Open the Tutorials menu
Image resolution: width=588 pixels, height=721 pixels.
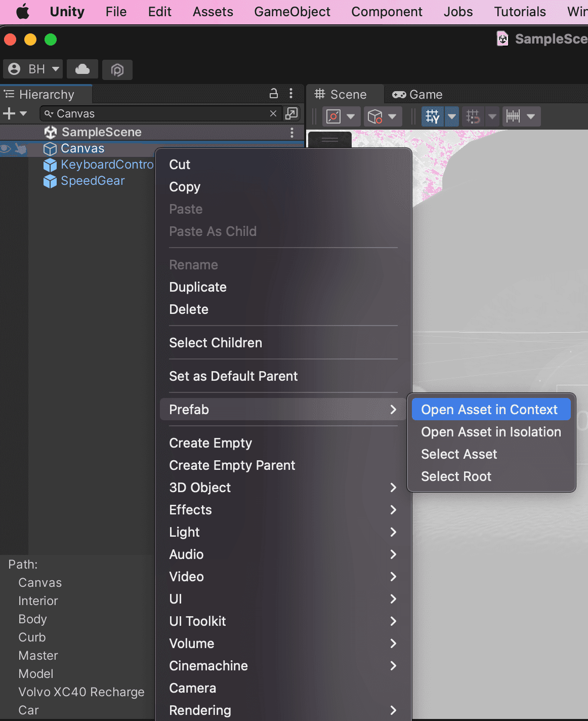click(520, 12)
